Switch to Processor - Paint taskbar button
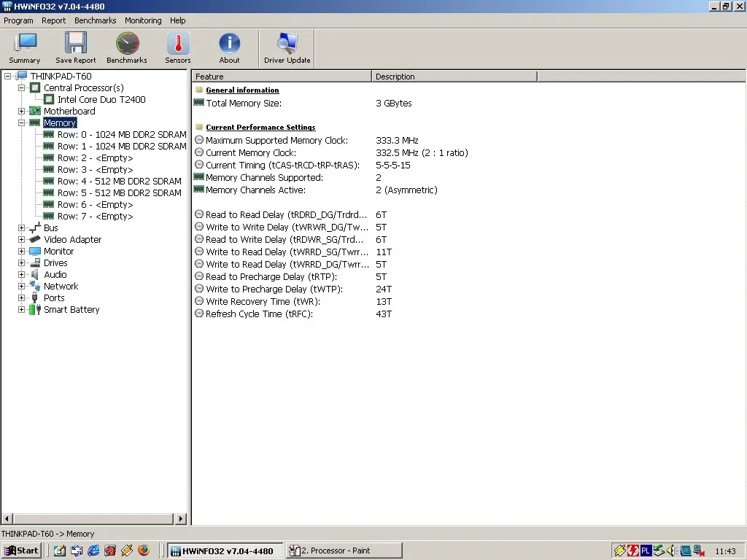 coord(344,551)
